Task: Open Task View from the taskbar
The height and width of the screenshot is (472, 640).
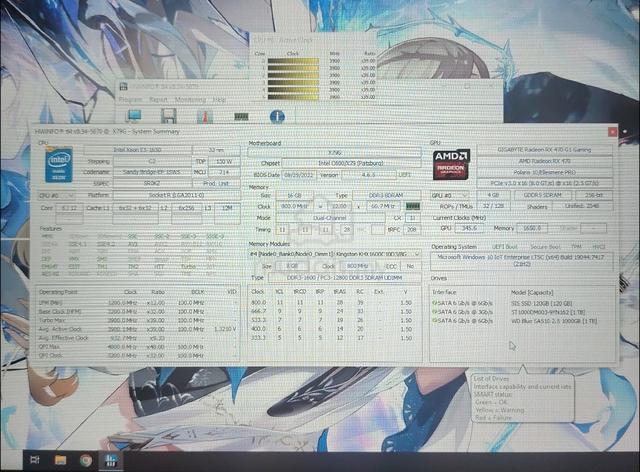Action: (x=35, y=460)
